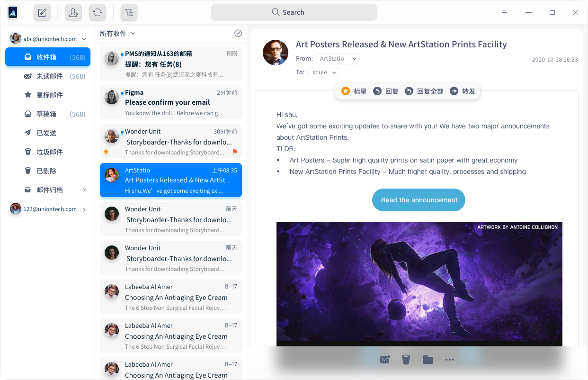Click the 标星 star label text

(x=360, y=91)
